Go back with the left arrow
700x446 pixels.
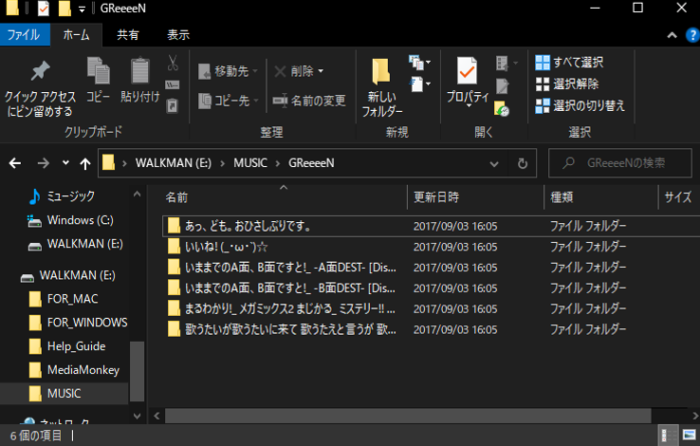coord(15,163)
